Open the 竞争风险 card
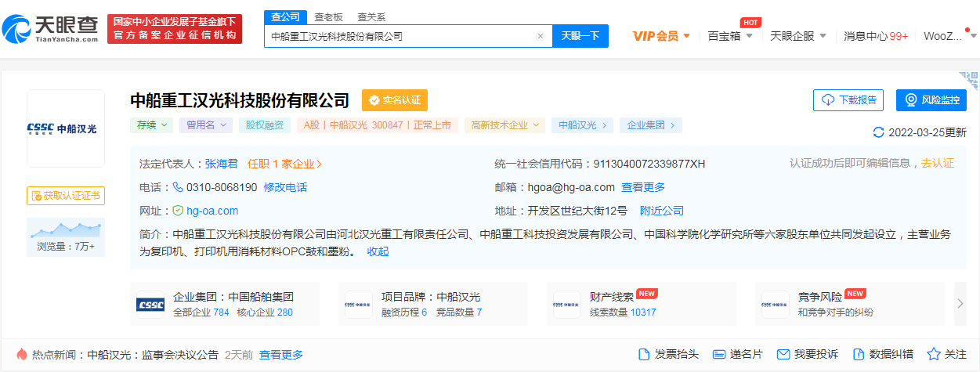This screenshot has width=980, height=372. tap(850, 304)
